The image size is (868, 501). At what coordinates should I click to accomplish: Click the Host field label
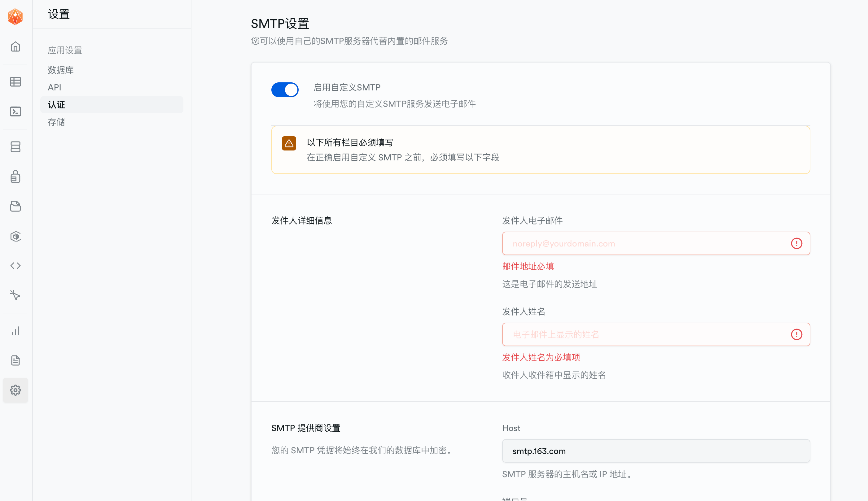pos(511,428)
